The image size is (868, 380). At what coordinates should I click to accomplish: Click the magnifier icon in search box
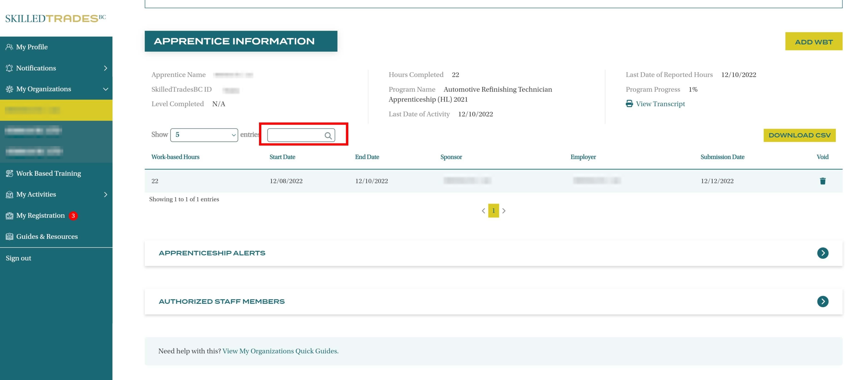coord(328,136)
